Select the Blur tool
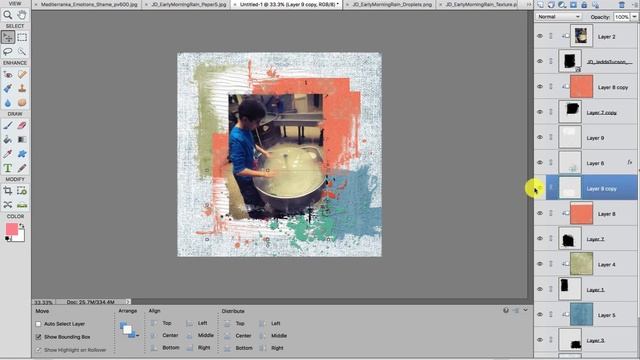The width and height of the screenshot is (640, 360). point(7,102)
